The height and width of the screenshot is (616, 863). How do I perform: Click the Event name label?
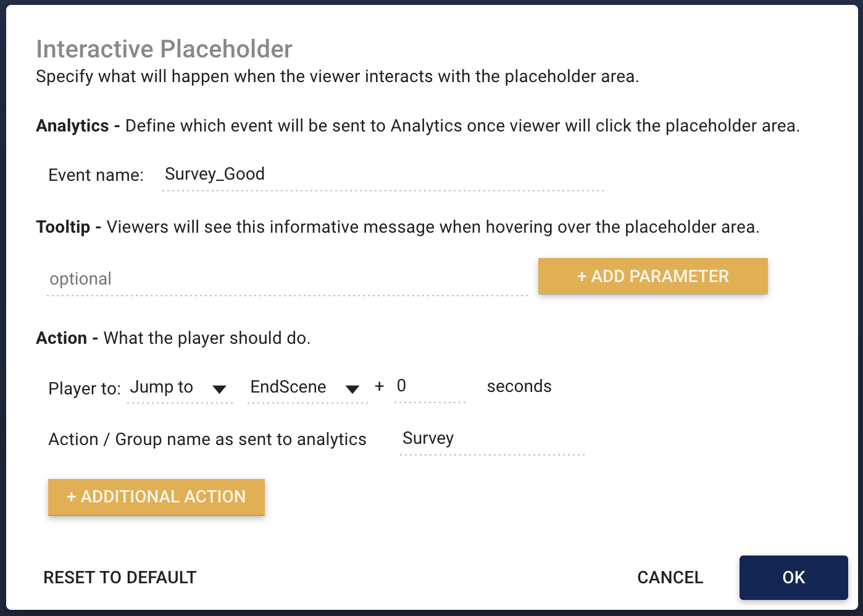click(x=96, y=175)
